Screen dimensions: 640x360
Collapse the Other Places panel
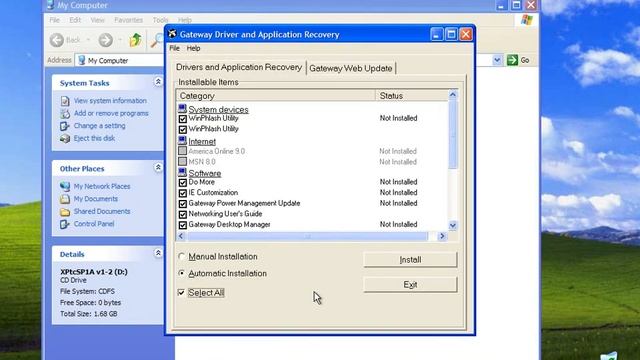[158, 168]
